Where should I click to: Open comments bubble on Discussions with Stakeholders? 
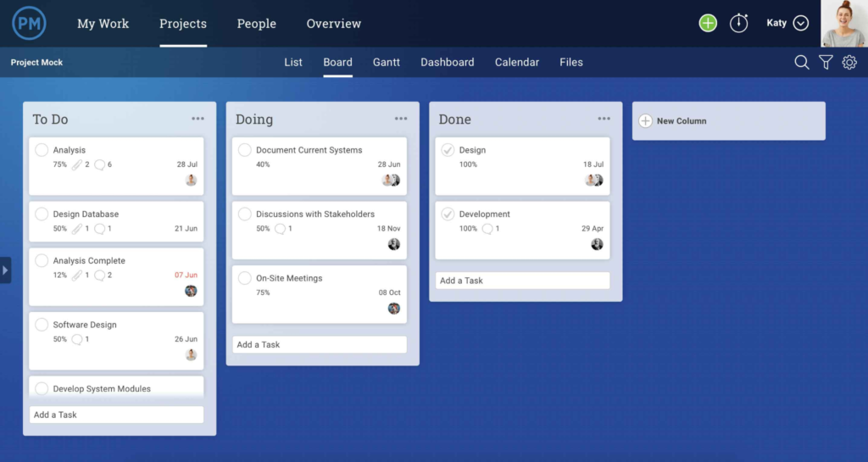point(281,229)
